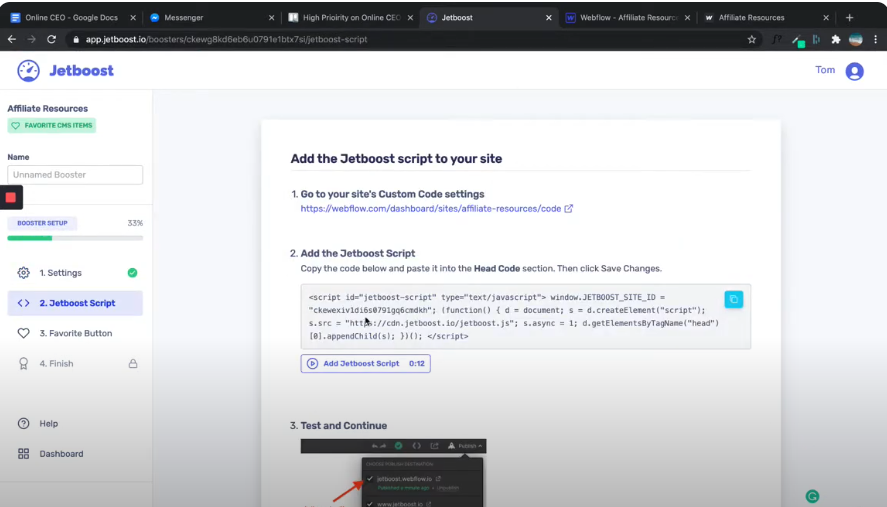Switch to High Priority on Online CEO tab

click(349, 18)
